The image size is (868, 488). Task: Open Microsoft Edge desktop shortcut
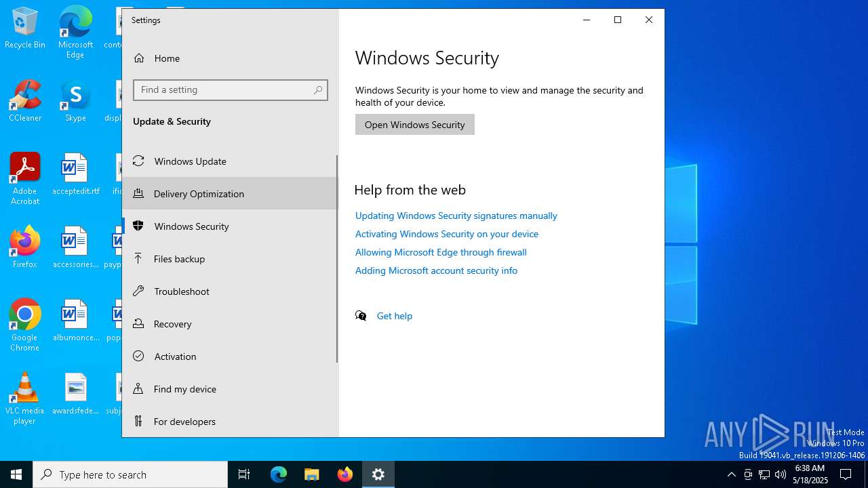click(75, 32)
